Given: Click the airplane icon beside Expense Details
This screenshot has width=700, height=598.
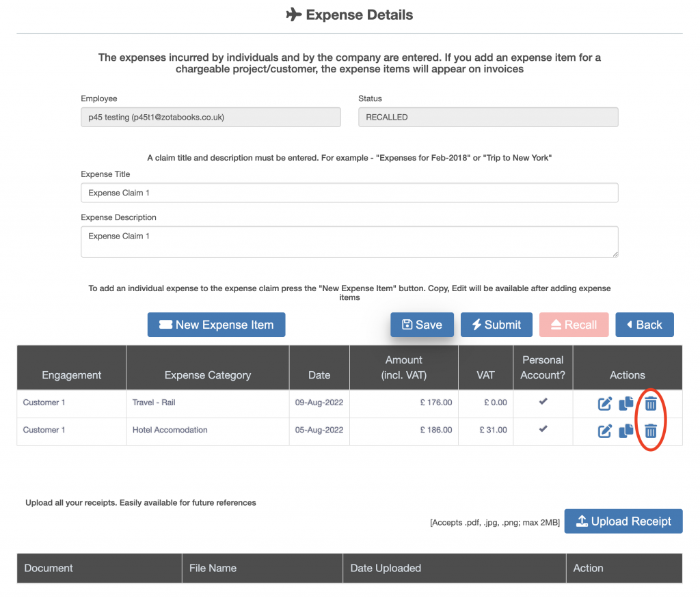Looking at the screenshot, I should [x=293, y=14].
